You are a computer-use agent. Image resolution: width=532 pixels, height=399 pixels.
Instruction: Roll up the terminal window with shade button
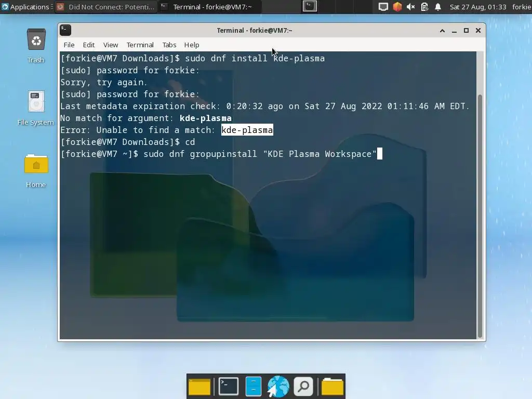[442, 31]
